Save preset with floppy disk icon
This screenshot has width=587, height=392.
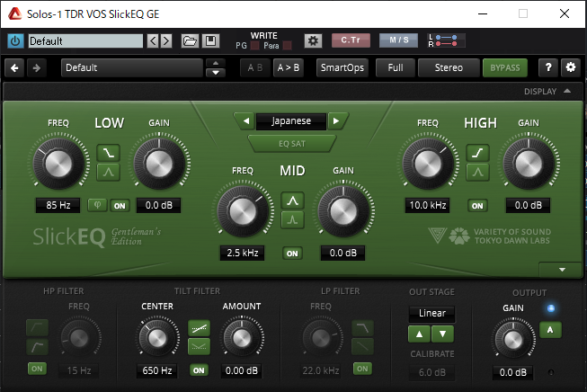tap(210, 40)
